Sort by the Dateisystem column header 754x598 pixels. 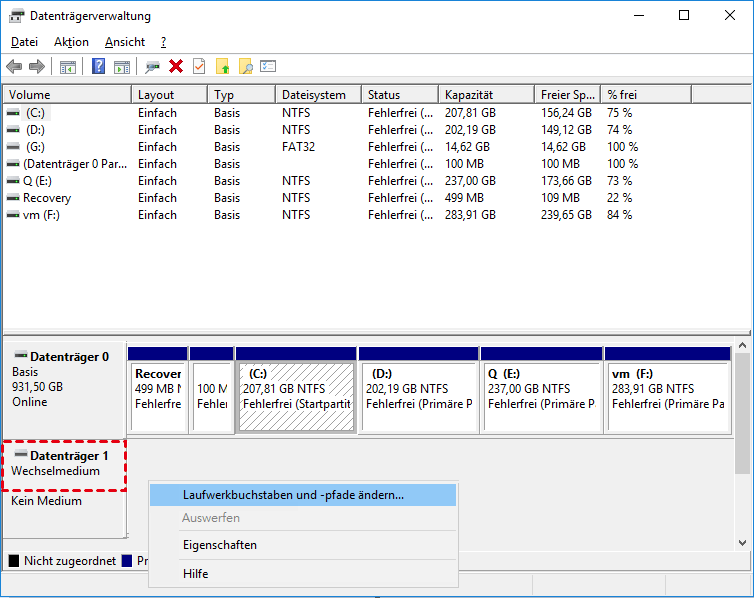click(314, 95)
